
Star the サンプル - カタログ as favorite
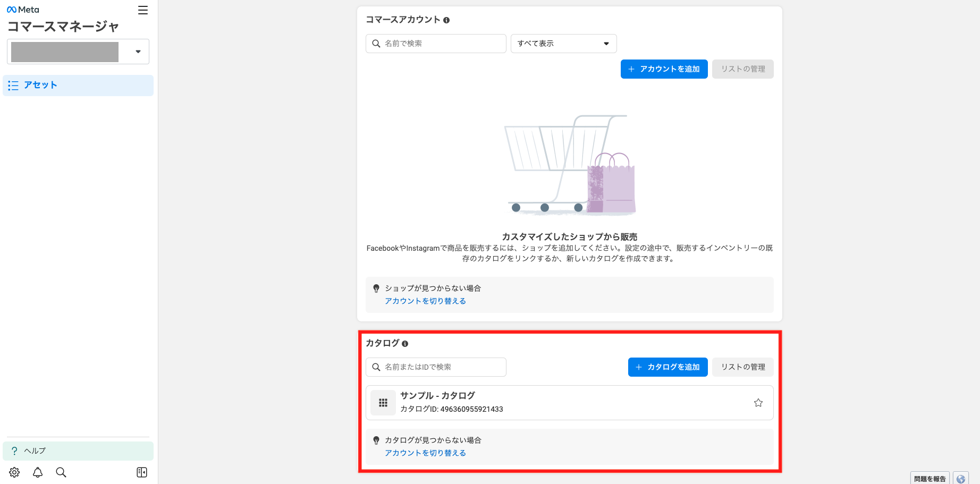tap(758, 403)
